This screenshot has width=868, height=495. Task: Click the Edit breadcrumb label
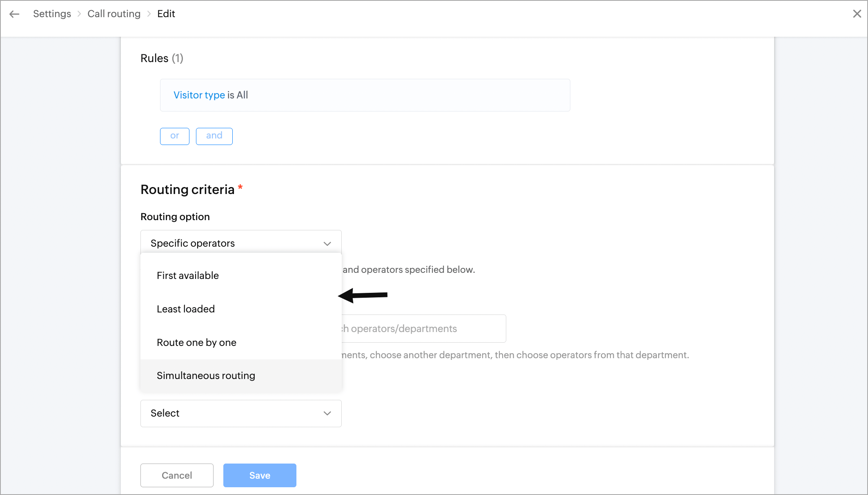[166, 14]
